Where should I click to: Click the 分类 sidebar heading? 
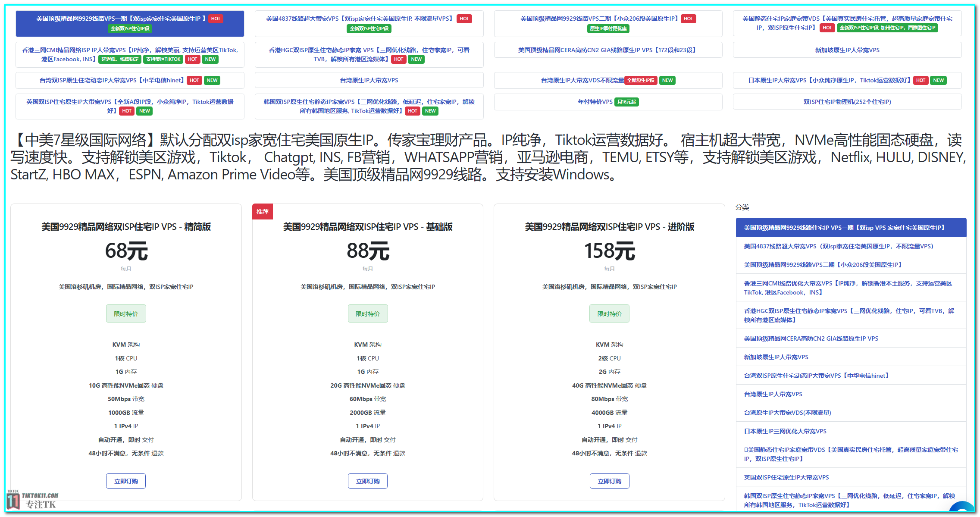(x=742, y=207)
